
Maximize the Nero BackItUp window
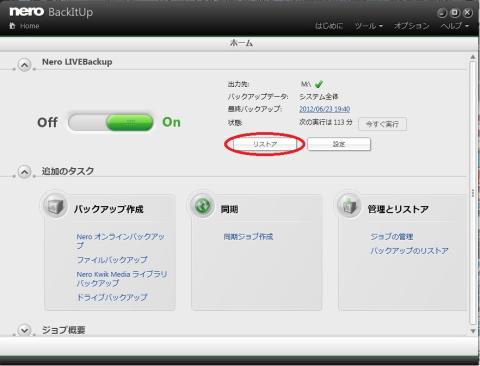click(455, 13)
